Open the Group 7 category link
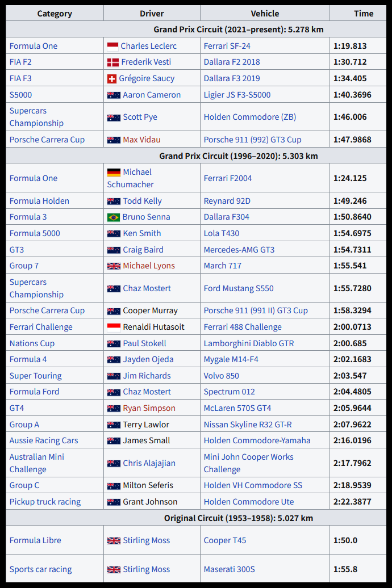This screenshot has width=392, height=588. pos(24,266)
